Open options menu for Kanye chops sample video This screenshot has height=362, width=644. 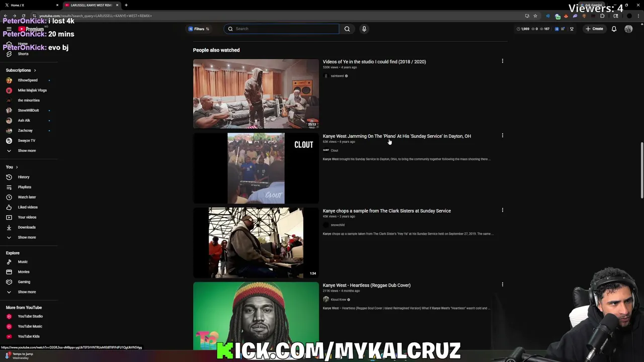(502, 210)
